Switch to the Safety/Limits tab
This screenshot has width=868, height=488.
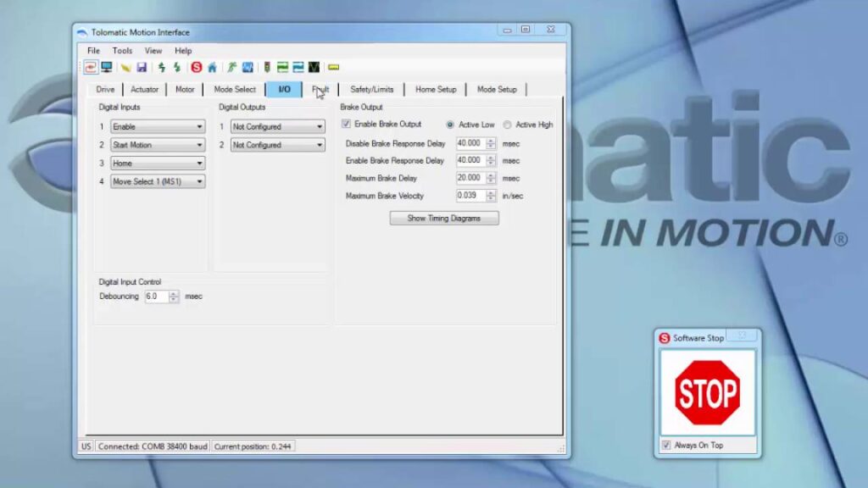371,89
